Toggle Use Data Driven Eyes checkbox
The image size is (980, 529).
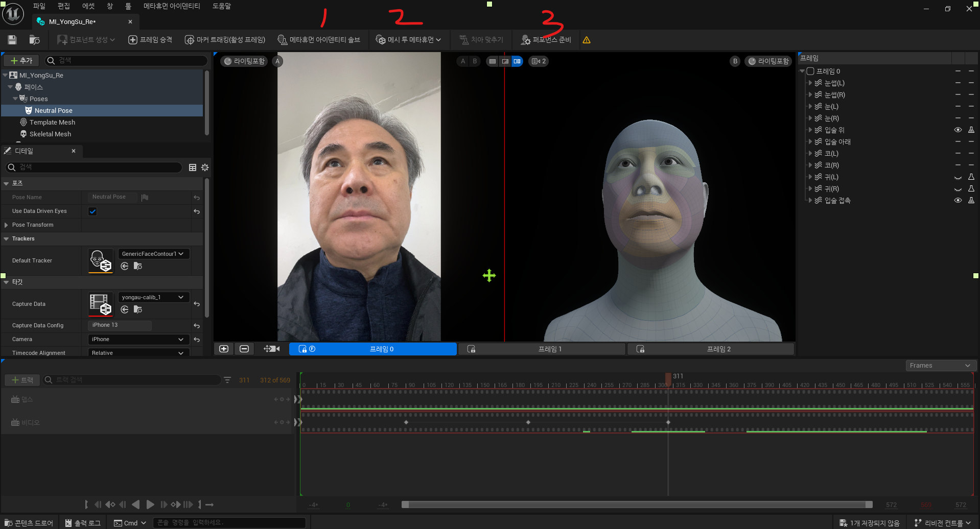pyautogui.click(x=92, y=211)
